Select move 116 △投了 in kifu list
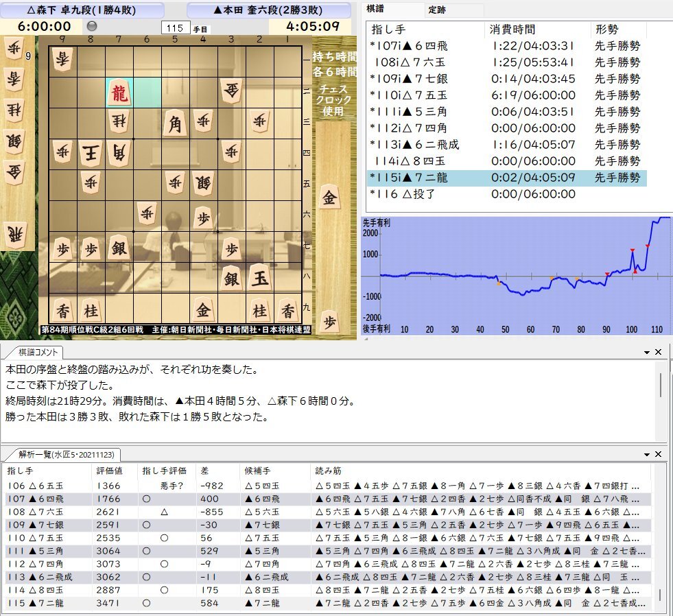 pos(506,194)
